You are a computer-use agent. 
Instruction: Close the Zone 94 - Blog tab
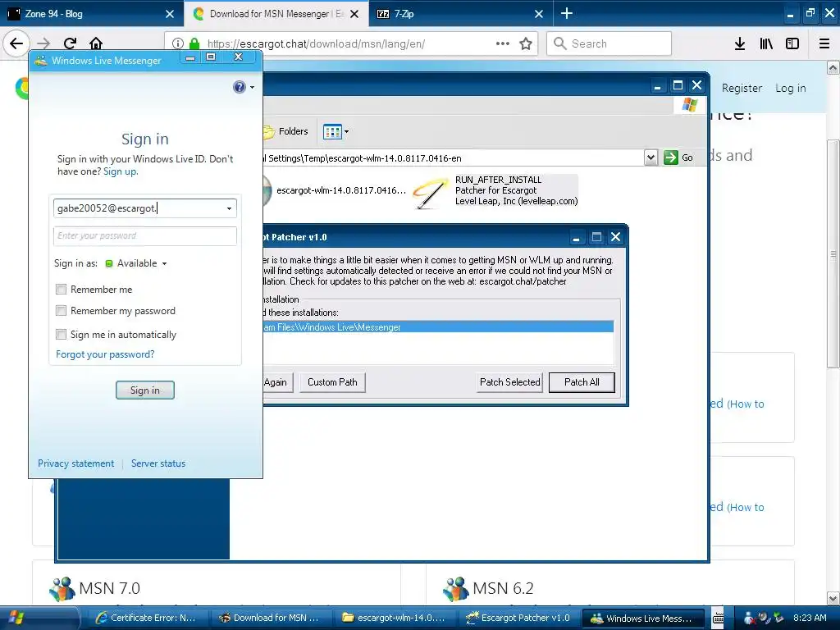[x=170, y=14]
